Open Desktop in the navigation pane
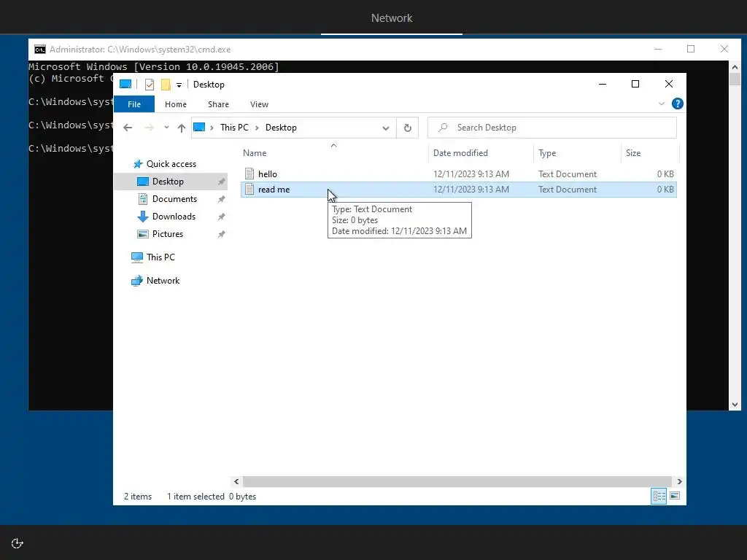The image size is (747, 560). [171, 182]
